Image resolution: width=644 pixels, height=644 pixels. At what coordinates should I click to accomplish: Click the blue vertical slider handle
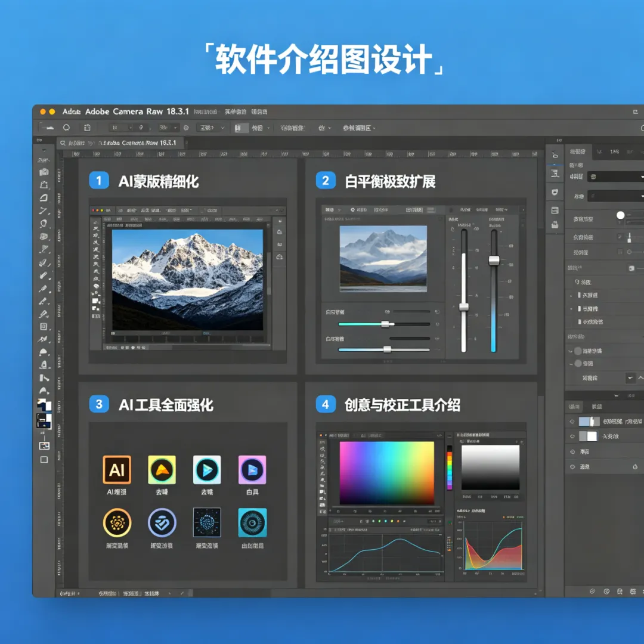click(x=494, y=260)
